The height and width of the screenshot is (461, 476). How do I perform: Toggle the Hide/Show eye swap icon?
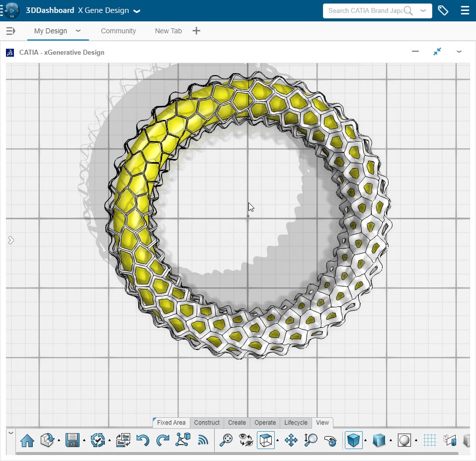(246, 440)
